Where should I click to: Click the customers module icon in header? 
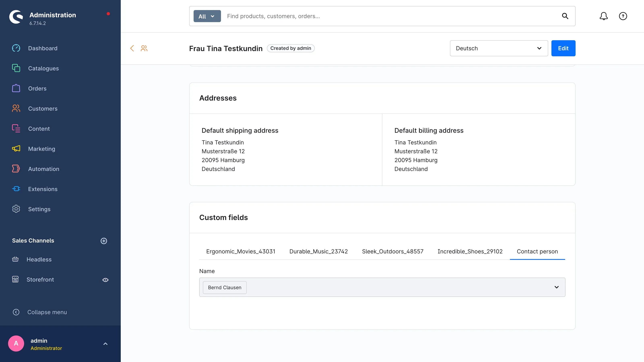(144, 48)
